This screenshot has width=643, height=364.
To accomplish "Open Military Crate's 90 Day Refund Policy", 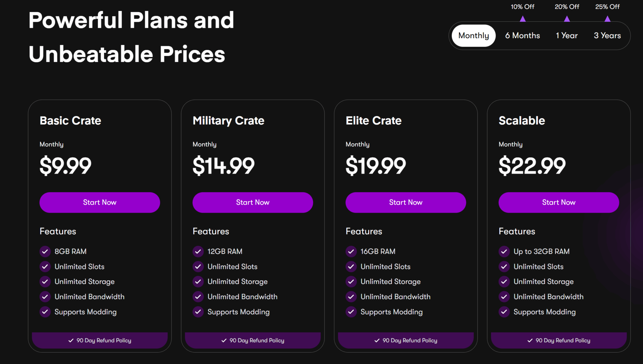I will point(253,341).
